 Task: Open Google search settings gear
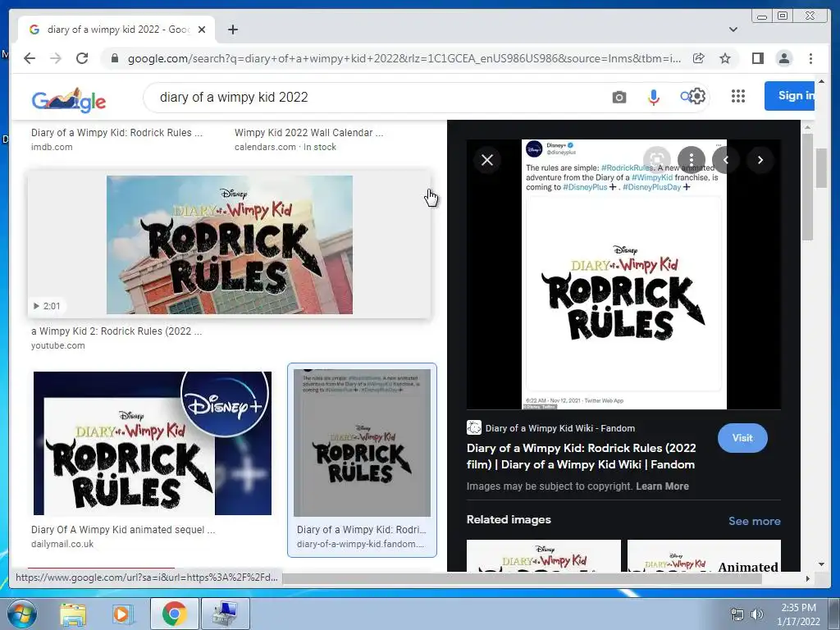coord(696,97)
